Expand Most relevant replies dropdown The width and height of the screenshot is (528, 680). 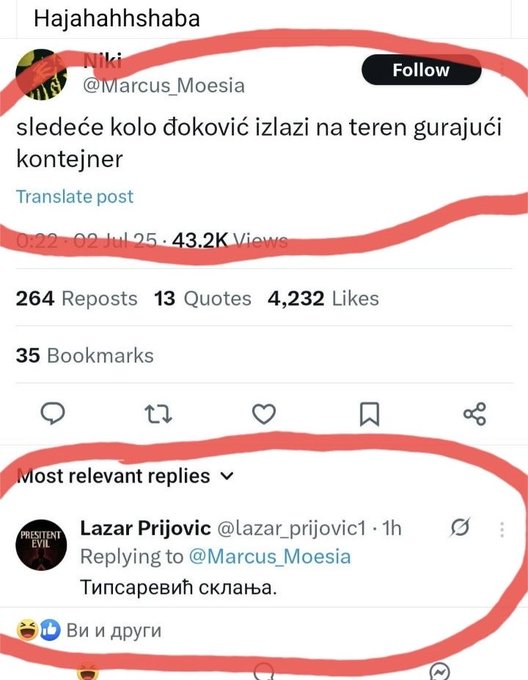[125, 476]
